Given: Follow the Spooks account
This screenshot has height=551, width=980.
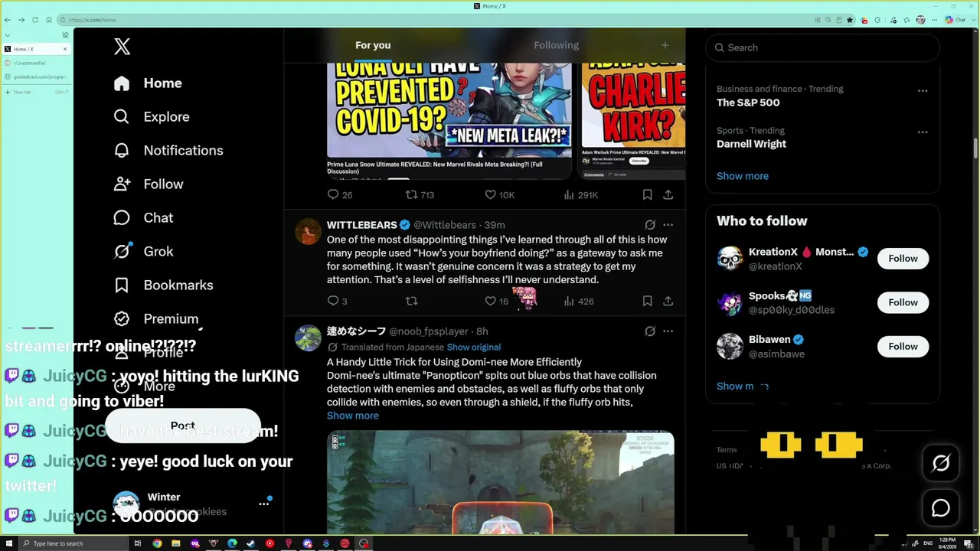Looking at the screenshot, I should pos(903,302).
